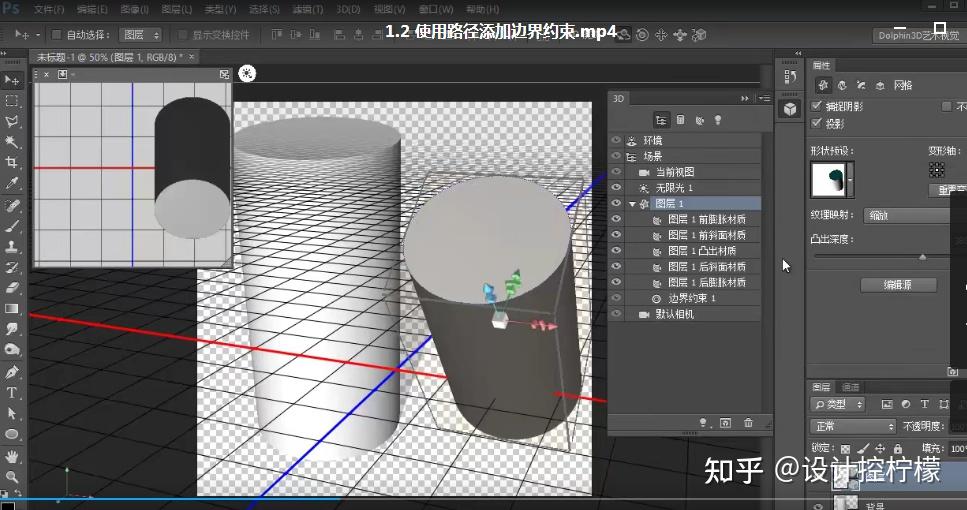Enable the 自动选择 checkbox
This screenshot has height=510, width=967.
pos(56,35)
